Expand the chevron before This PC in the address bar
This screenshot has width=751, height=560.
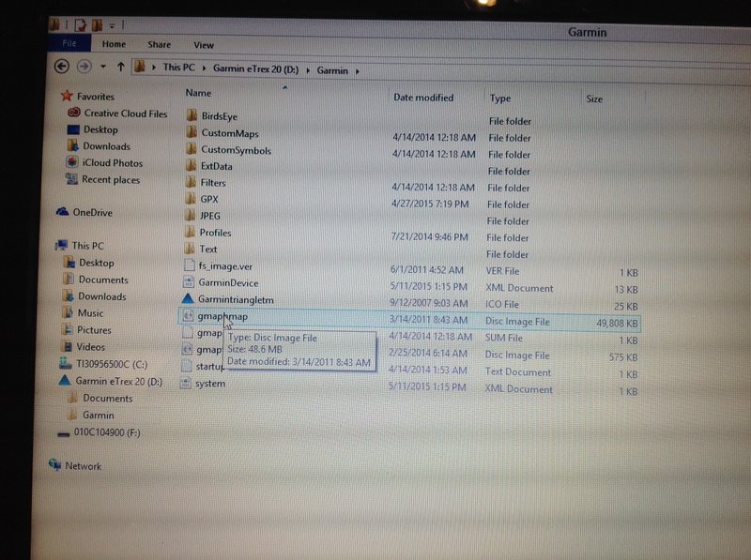154,68
